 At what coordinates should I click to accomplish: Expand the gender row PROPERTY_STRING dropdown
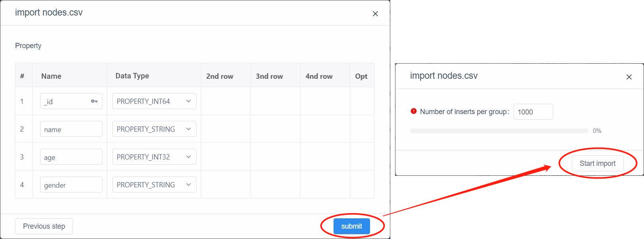pyautogui.click(x=154, y=185)
